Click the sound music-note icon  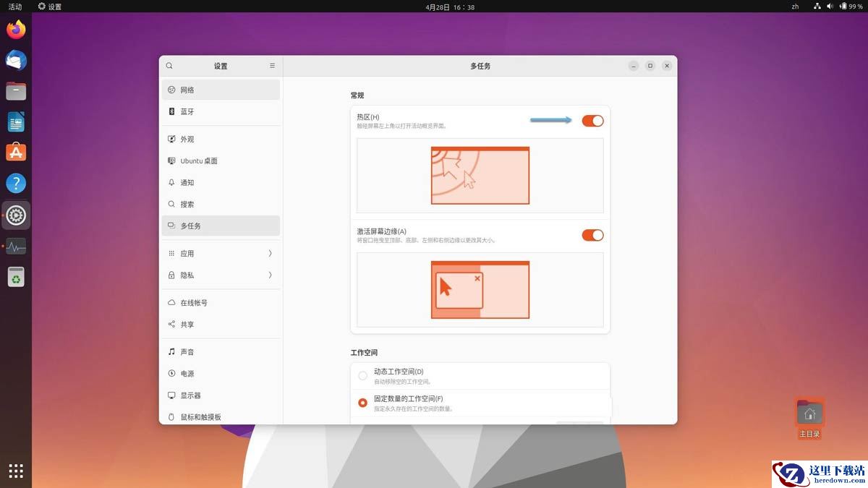point(171,351)
